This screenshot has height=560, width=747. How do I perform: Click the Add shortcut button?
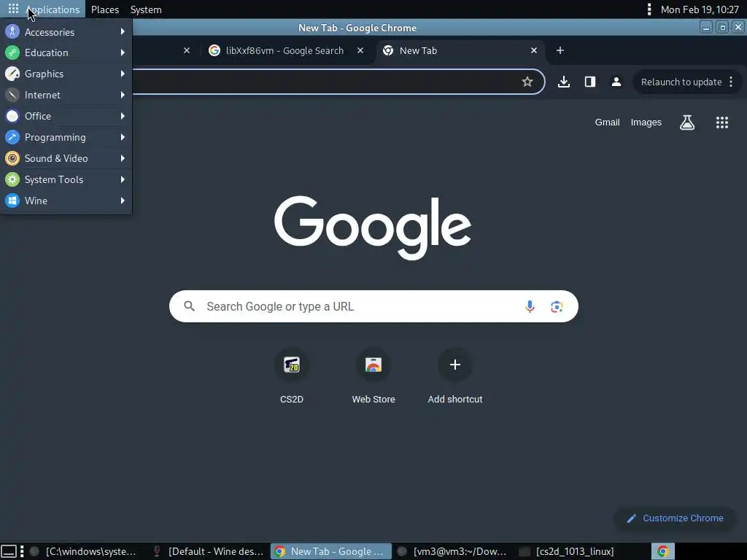[455, 377]
